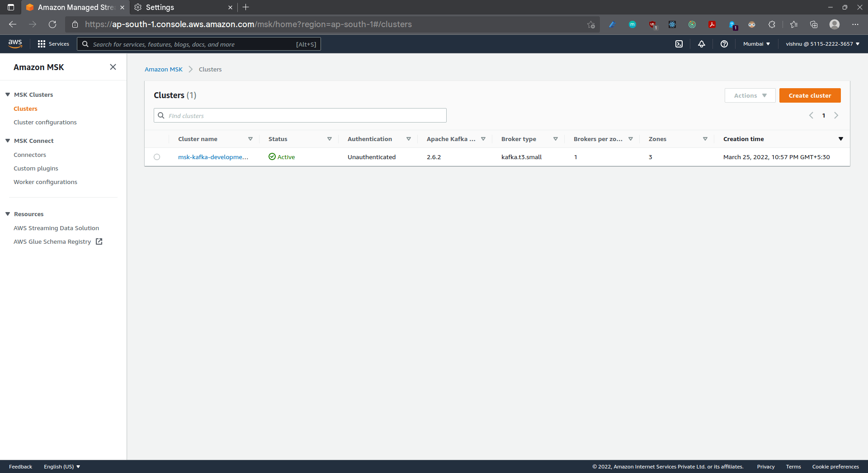The height and width of the screenshot is (473, 868).
Task: Open the notifications bell
Action: tap(702, 44)
